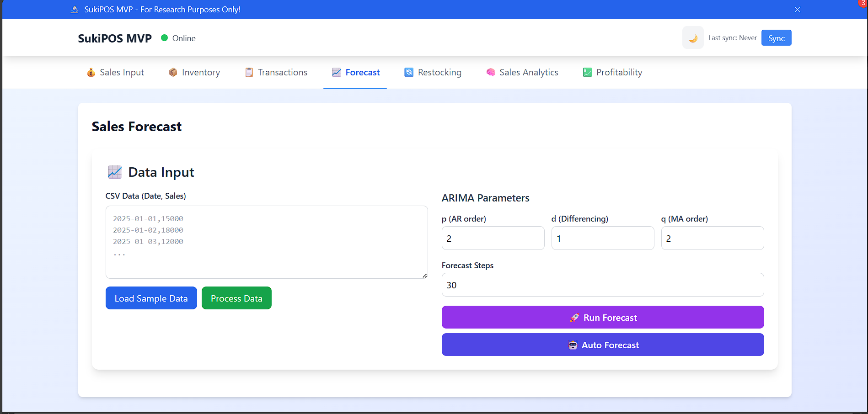
Task: Switch to the Forecast tab
Action: [355, 72]
